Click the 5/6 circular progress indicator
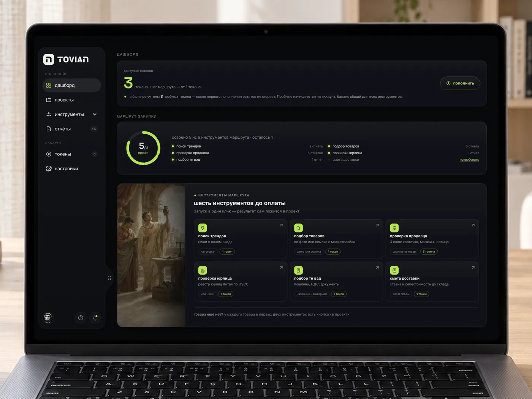Screen dimensions: 532x399 point(143,148)
